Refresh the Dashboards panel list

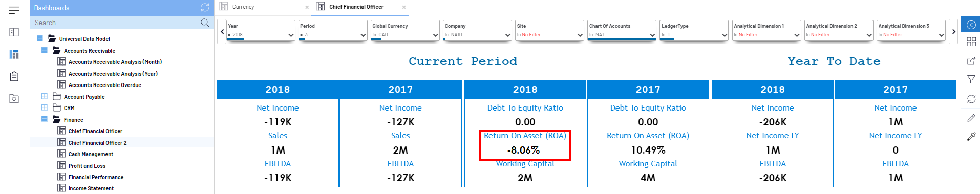pos(205,8)
